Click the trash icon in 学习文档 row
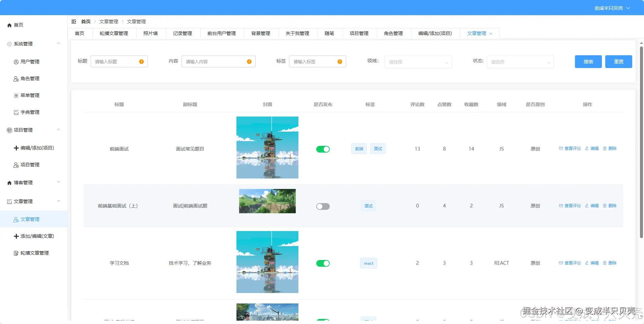644x324 pixels. coord(605,263)
